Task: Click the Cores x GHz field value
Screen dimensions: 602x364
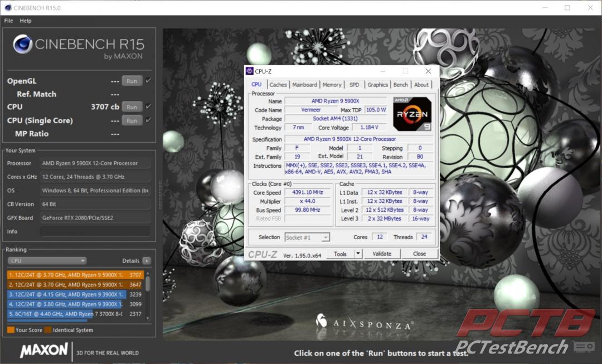Action: [x=95, y=177]
